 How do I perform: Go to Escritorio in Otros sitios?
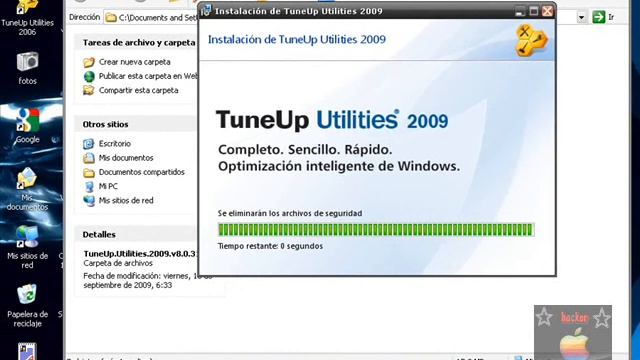[115, 144]
